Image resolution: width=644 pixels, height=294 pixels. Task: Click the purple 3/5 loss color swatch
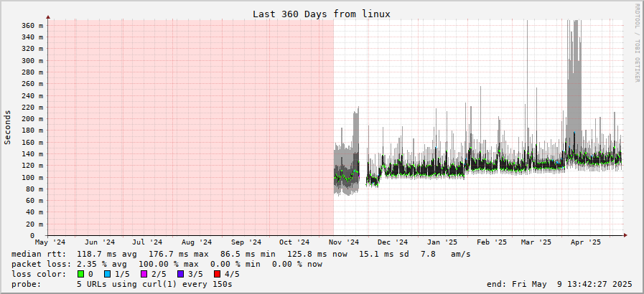pyautogui.click(x=181, y=274)
